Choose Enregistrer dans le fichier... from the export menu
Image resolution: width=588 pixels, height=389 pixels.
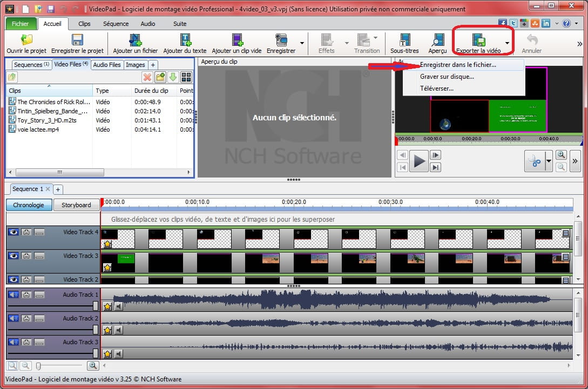(x=463, y=65)
